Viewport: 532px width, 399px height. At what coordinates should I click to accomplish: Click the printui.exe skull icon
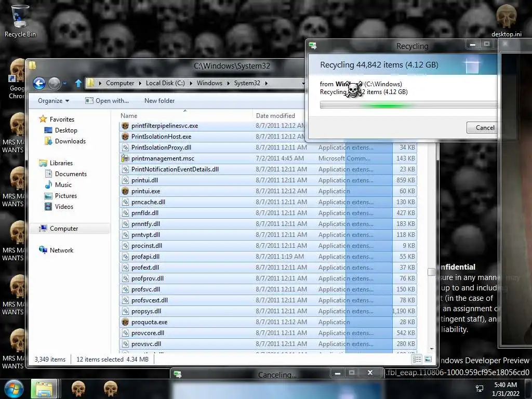tap(125, 191)
